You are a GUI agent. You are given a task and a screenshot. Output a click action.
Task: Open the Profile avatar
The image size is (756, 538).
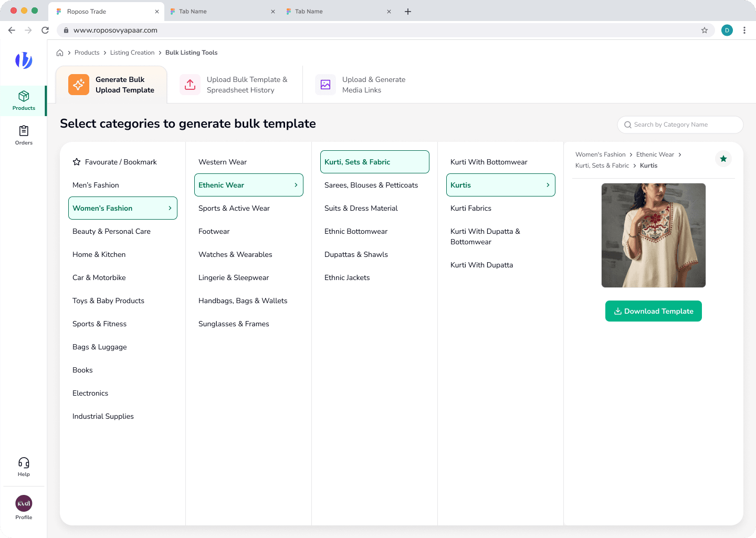24,503
